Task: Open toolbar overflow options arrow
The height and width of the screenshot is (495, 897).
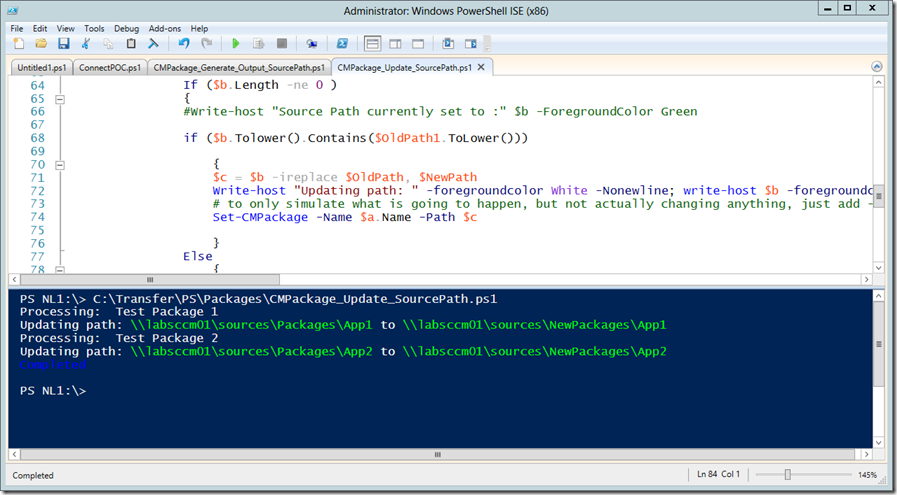Action: (x=487, y=44)
